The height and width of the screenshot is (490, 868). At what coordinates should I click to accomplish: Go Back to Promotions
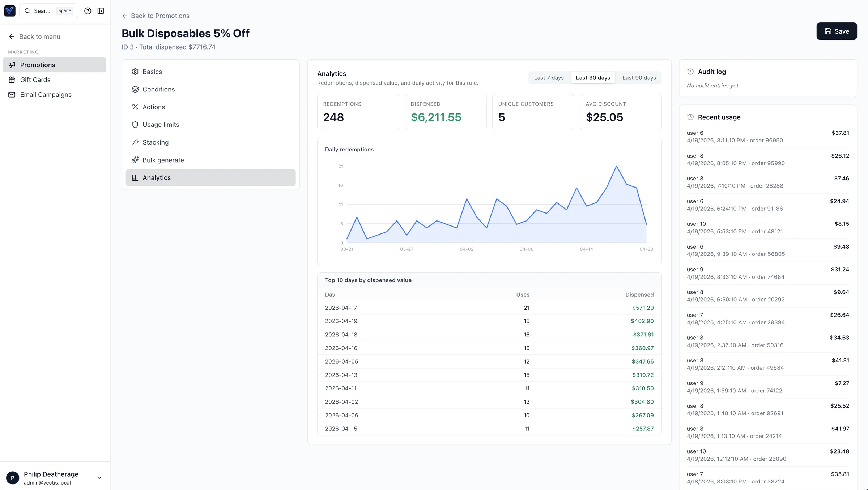156,16
